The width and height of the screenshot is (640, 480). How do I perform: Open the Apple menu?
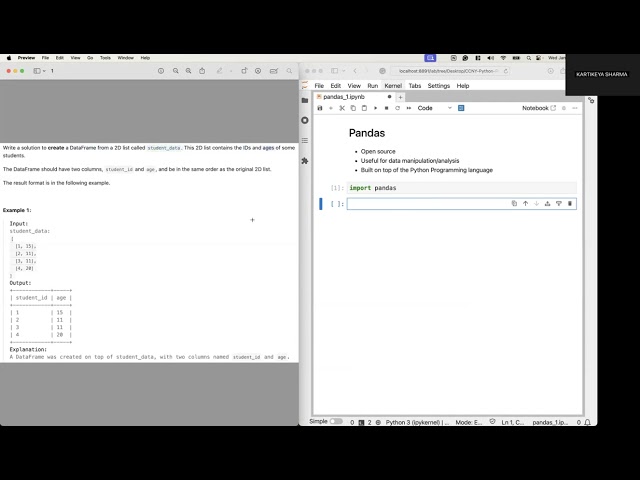[x=9, y=58]
